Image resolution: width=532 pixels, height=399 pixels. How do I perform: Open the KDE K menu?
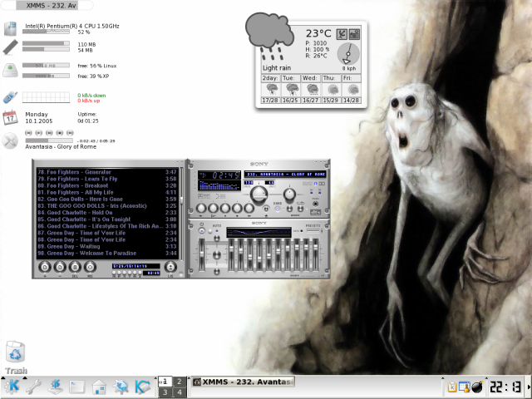coord(12,387)
